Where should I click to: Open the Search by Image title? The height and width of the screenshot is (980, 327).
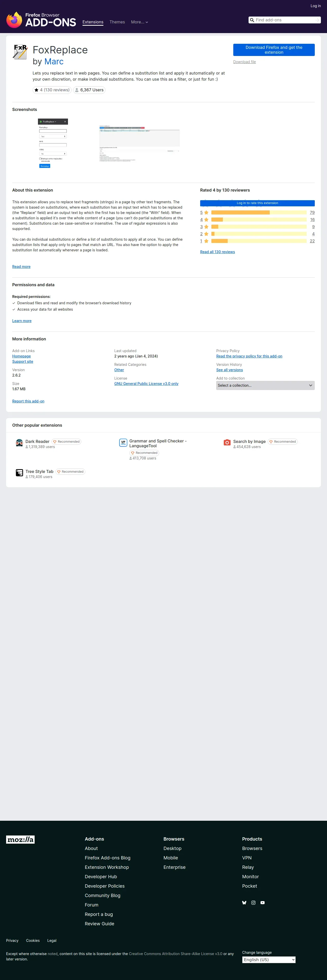(x=249, y=442)
